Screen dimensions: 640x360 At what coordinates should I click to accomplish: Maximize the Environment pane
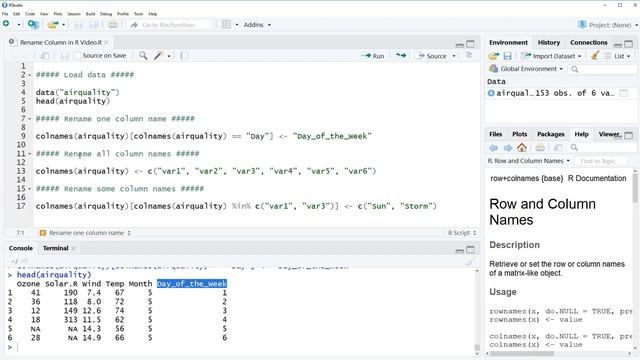click(x=629, y=44)
